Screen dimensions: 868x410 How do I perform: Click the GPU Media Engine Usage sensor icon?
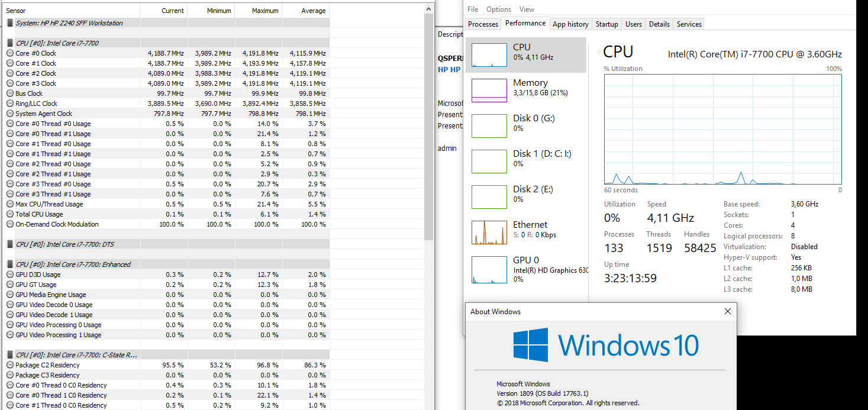coord(10,295)
